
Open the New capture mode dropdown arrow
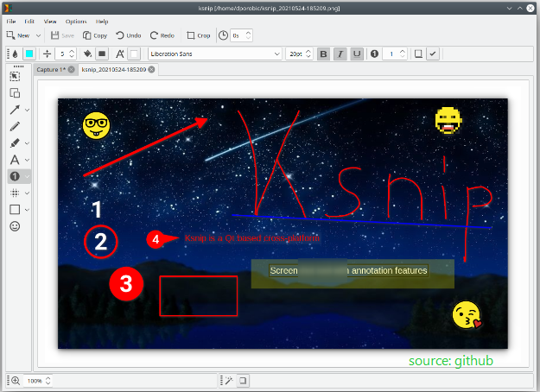[x=38, y=35]
